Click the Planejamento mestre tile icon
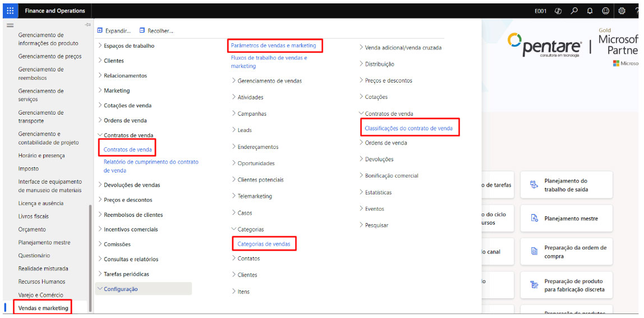The image size is (644, 318). pos(535,219)
